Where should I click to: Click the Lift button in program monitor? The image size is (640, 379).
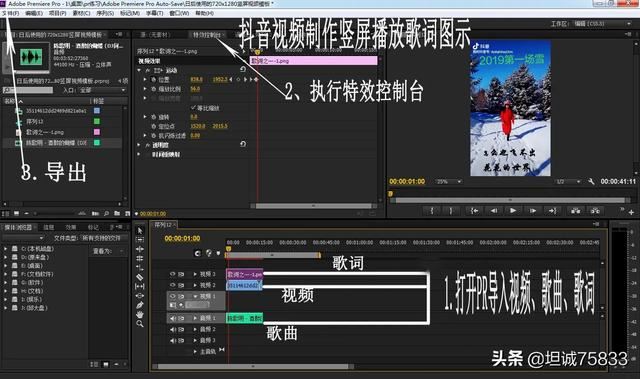(576, 211)
